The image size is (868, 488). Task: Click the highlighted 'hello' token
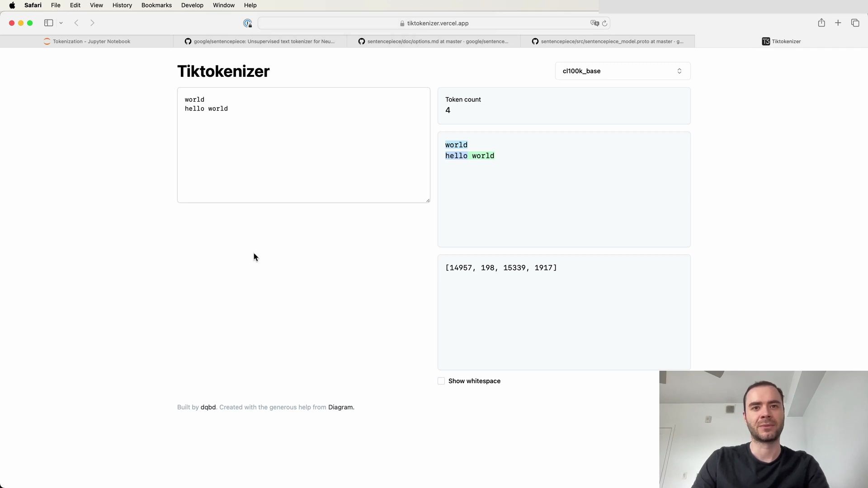(456, 156)
